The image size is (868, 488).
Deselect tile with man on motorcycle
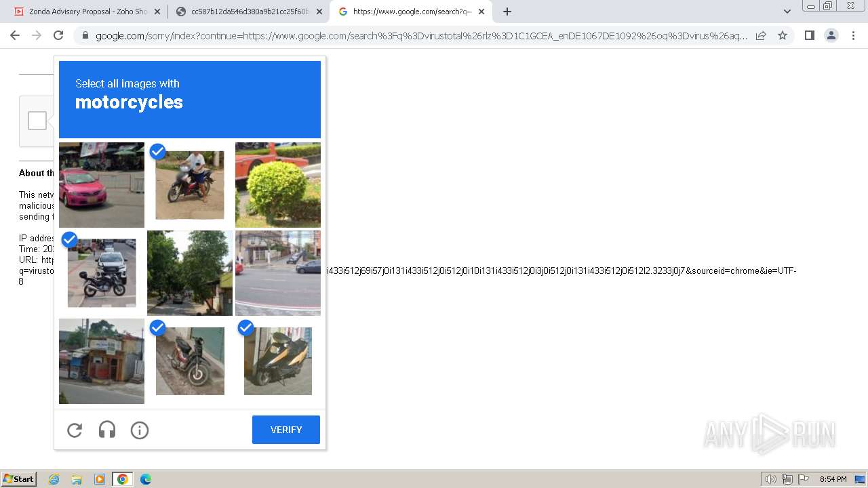pyautogui.click(x=190, y=185)
